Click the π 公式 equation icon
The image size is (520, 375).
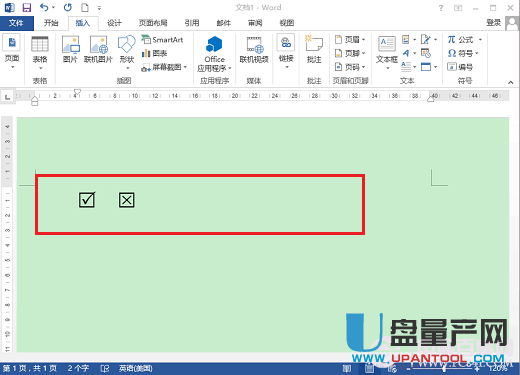point(451,40)
